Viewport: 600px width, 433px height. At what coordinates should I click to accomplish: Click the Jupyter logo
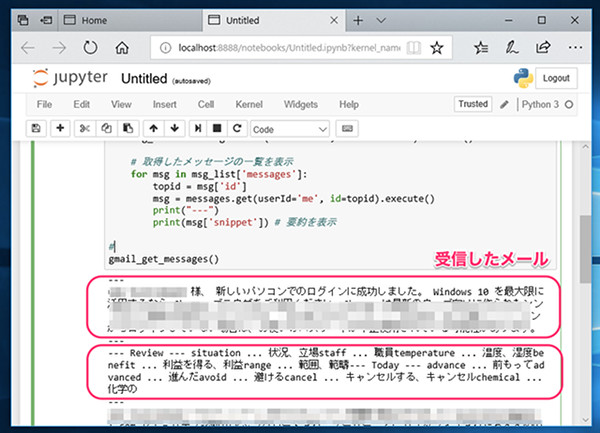coord(70,78)
